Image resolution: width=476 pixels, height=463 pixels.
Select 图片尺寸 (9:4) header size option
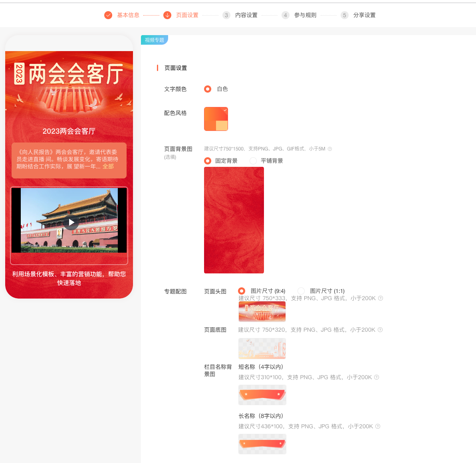pos(242,291)
